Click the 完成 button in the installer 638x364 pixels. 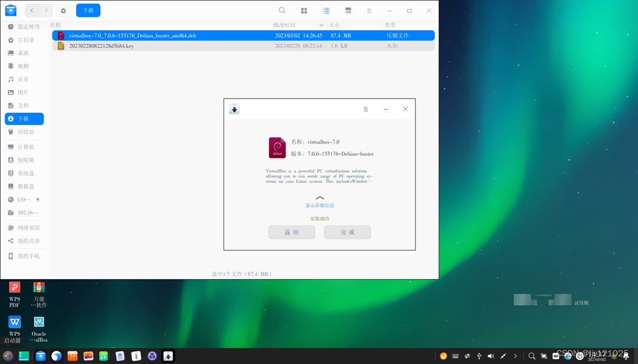tap(347, 232)
